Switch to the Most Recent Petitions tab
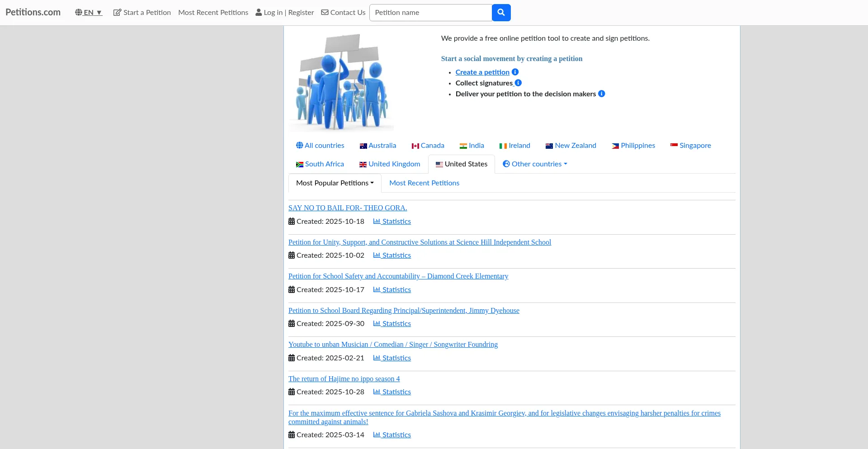868x449 pixels. click(x=424, y=183)
